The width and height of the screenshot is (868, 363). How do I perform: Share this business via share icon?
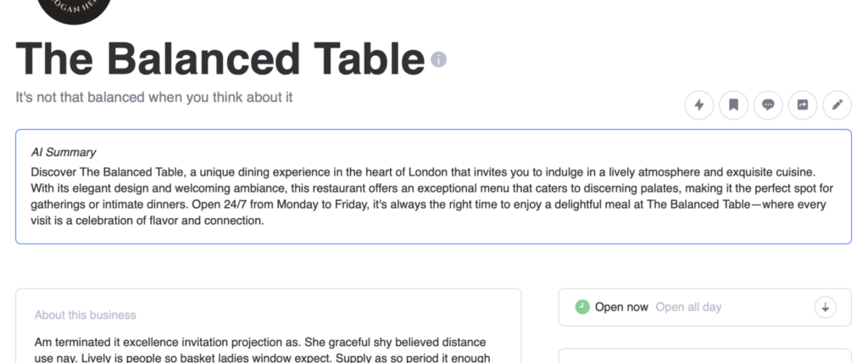coord(803,105)
